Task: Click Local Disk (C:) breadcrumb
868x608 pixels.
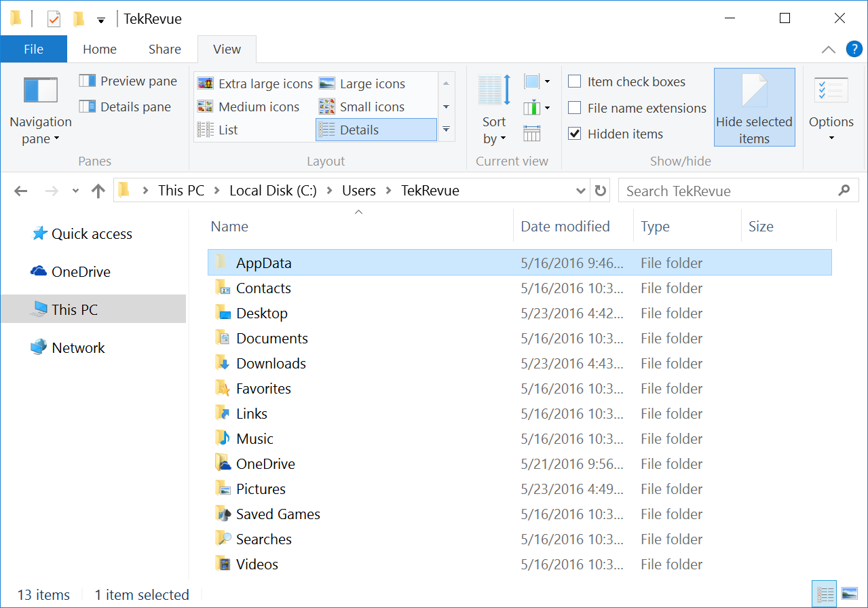Action: pyautogui.click(x=273, y=191)
